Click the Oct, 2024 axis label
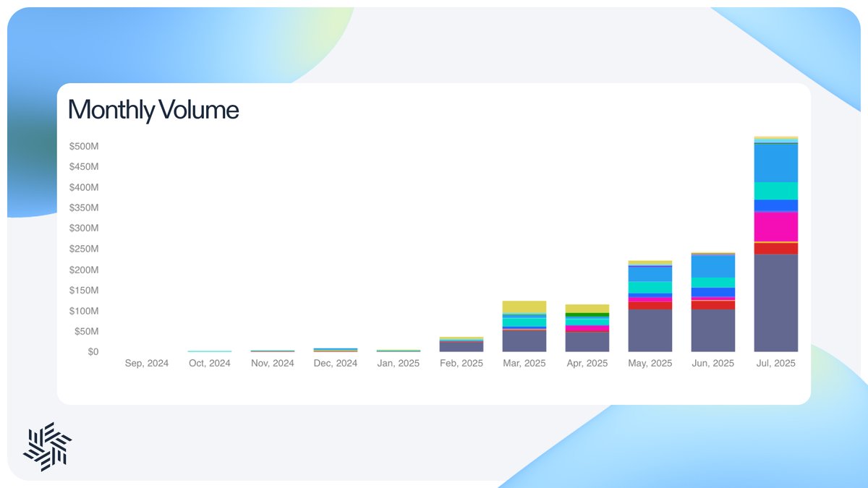868x488 pixels. click(210, 363)
